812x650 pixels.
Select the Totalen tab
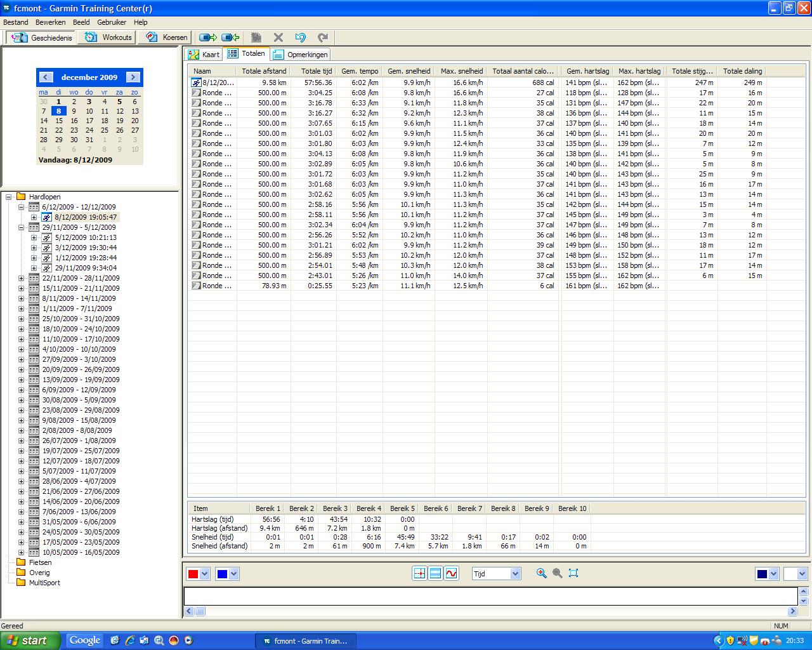pyautogui.click(x=247, y=54)
